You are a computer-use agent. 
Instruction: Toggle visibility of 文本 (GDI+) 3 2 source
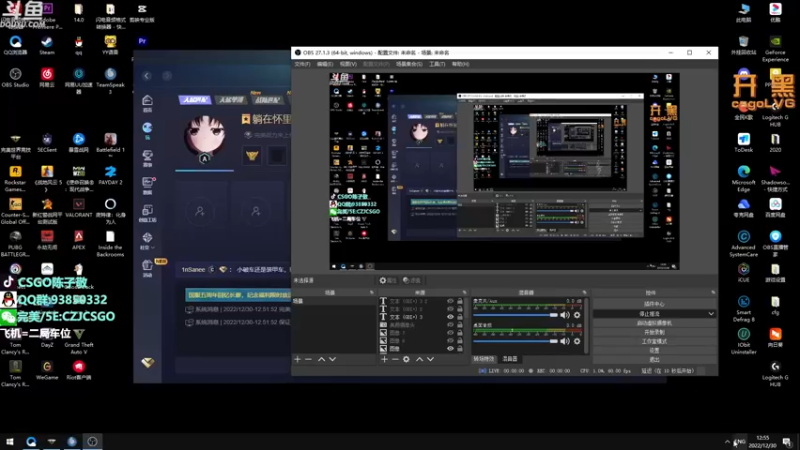coord(450,301)
